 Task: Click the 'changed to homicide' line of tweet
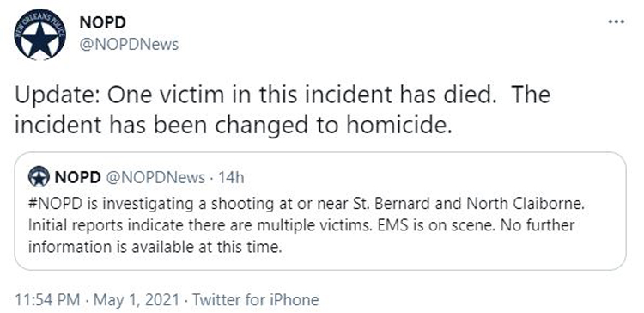[234, 125]
